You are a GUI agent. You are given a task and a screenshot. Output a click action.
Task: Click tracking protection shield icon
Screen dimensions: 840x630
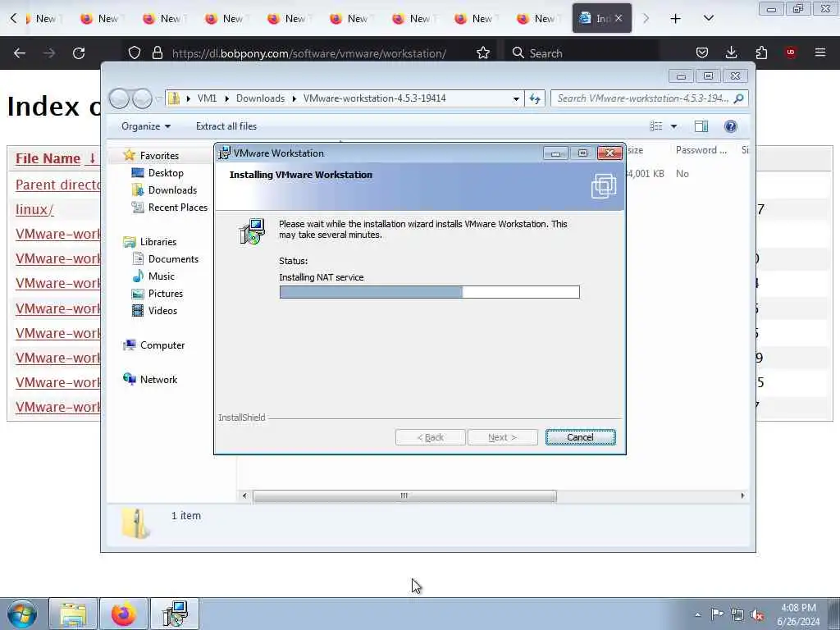click(x=135, y=53)
